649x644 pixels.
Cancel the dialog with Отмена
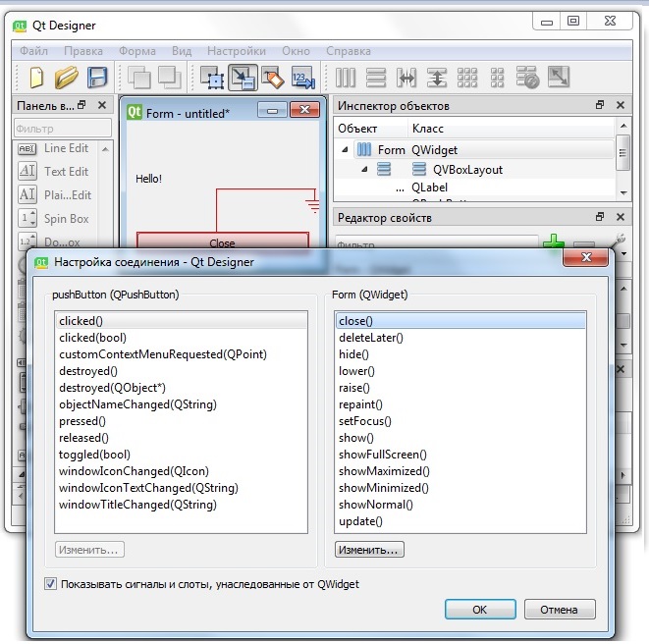coord(560,610)
